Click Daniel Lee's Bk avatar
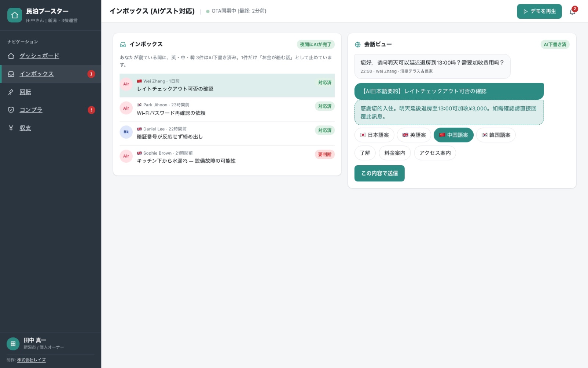 tap(126, 132)
